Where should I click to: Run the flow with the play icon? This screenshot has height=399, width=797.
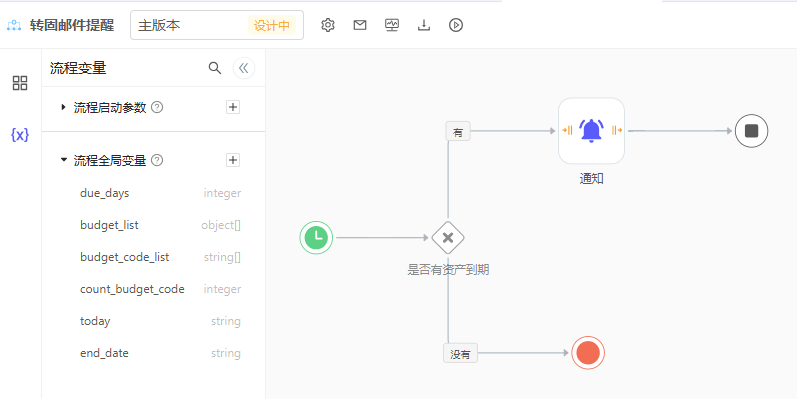point(456,25)
